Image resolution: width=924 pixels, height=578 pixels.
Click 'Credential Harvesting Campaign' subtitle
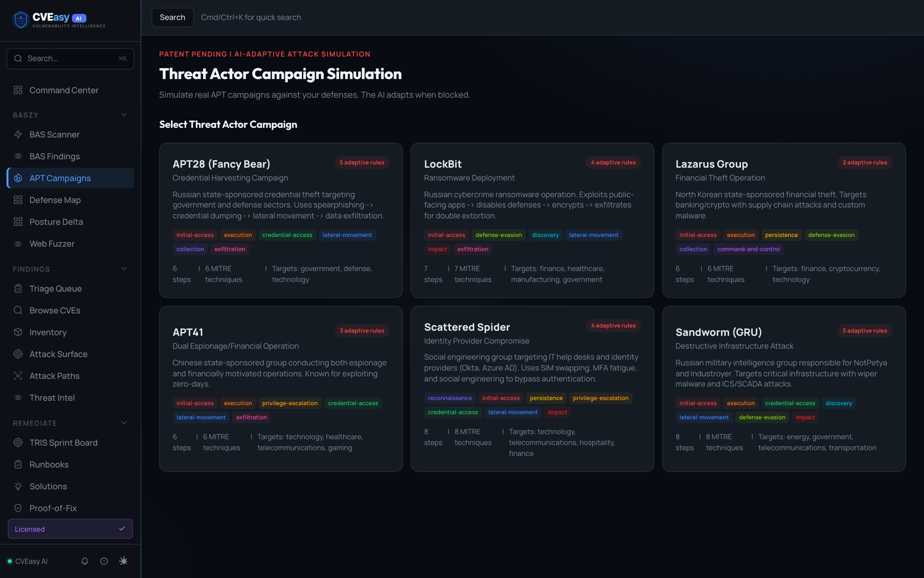[x=230, y=178]
